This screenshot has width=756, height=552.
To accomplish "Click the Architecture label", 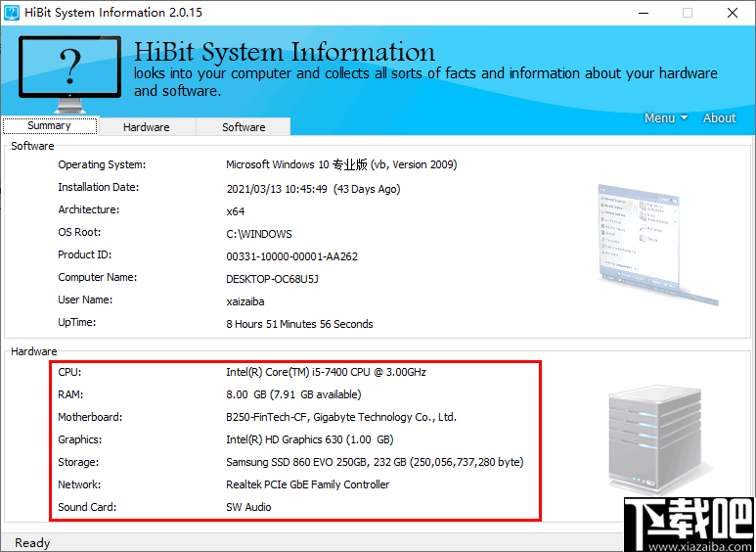I will pos(89,209).
